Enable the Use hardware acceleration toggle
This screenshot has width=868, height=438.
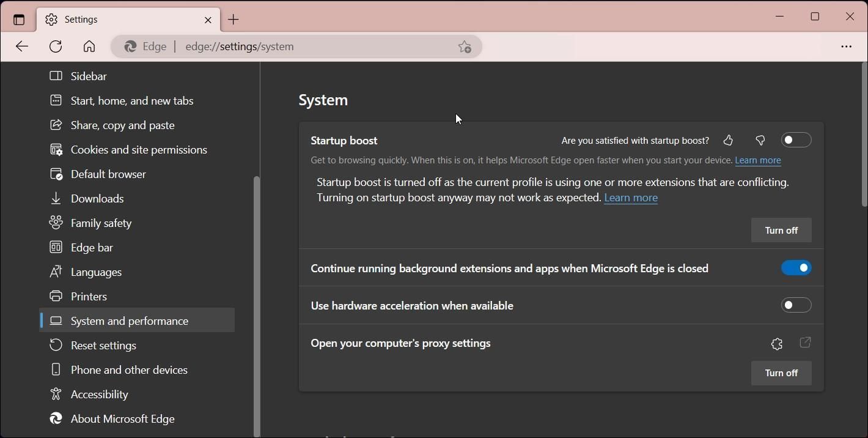[796, 305]
